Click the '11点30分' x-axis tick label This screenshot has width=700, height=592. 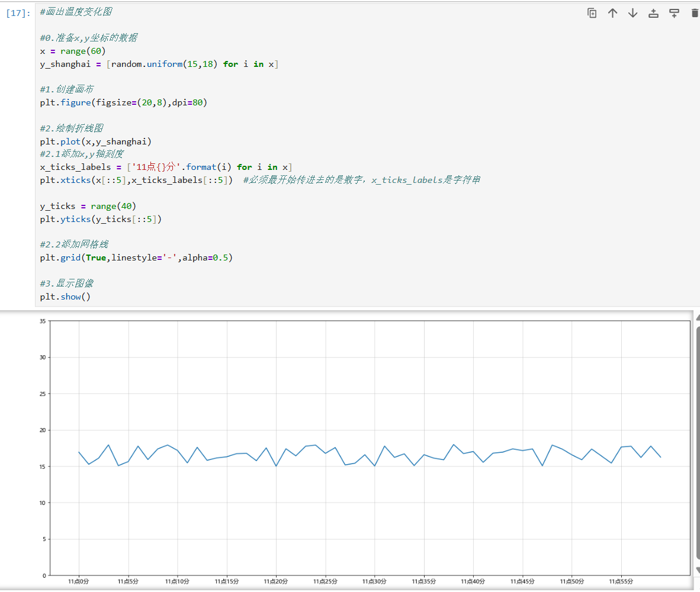tap(374, 581)
